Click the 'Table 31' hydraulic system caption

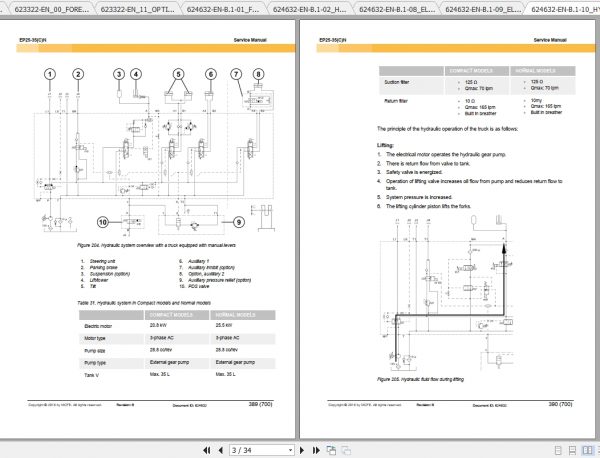[144, 303]
